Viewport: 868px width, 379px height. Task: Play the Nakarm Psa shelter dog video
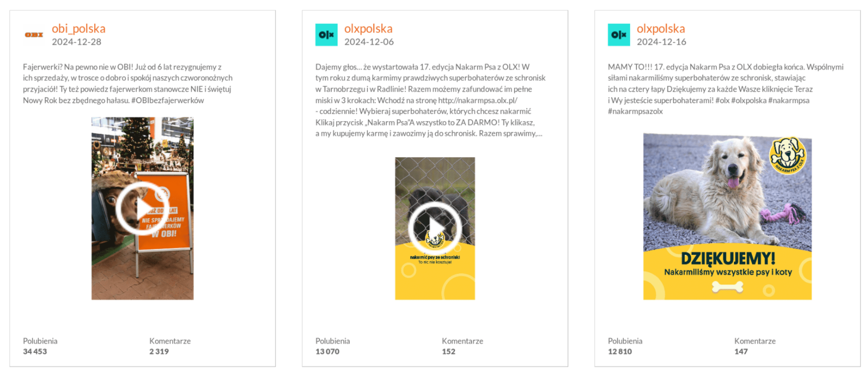(435, 228)
